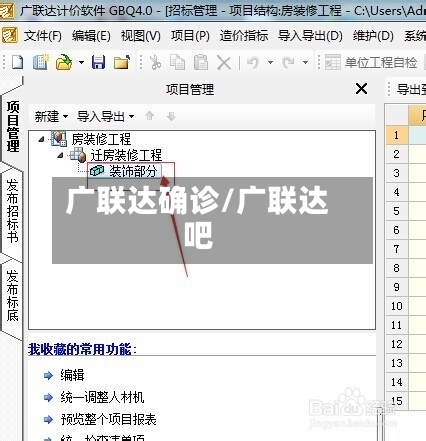The height and width of the screenshot is (441, 426).
Task: Click the Cut scissors icon
Action: coord(156,62)
